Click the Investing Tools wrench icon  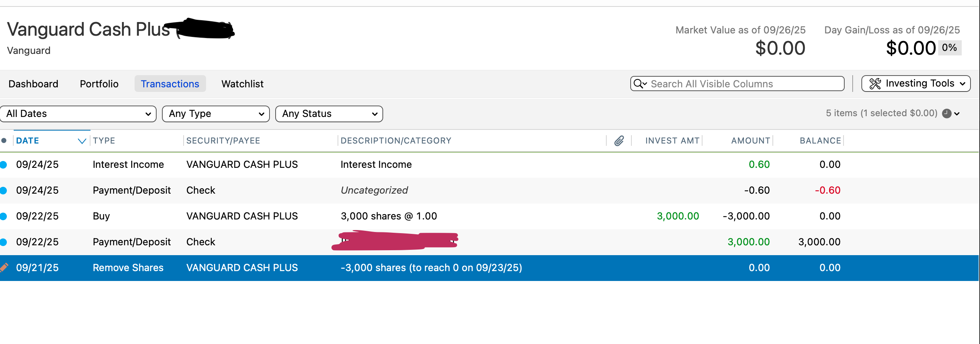(x=875, y=84)
